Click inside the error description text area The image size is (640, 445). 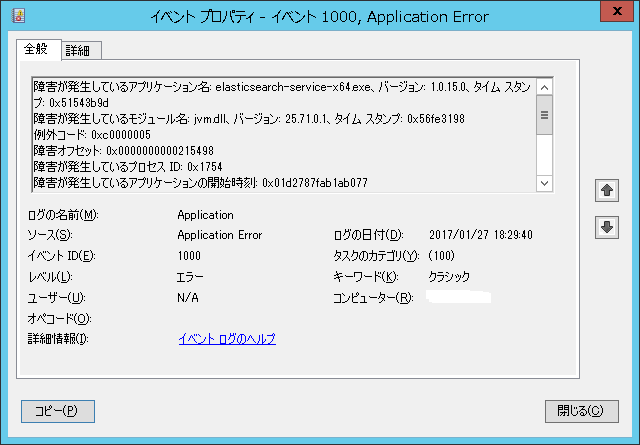(x=285, y=133)
